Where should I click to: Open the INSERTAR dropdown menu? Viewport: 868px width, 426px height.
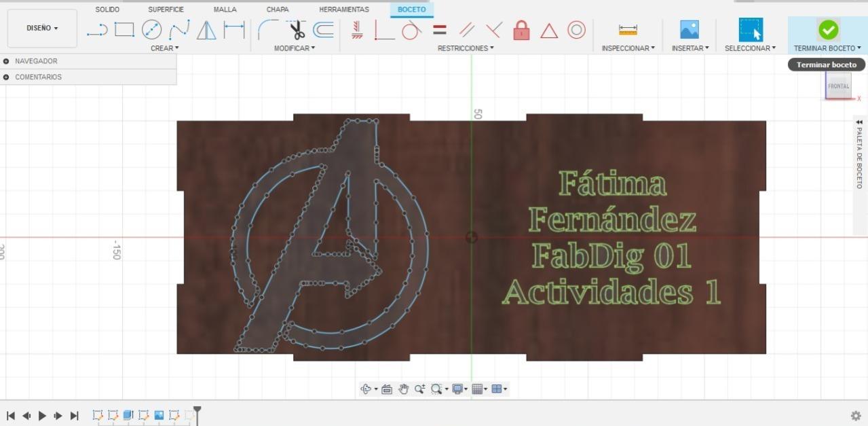click(x=690, y=48)
